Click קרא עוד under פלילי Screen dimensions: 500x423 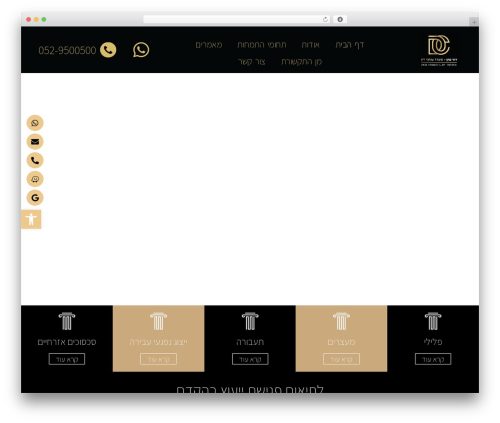pyautogui.click(x=433, y=359)
